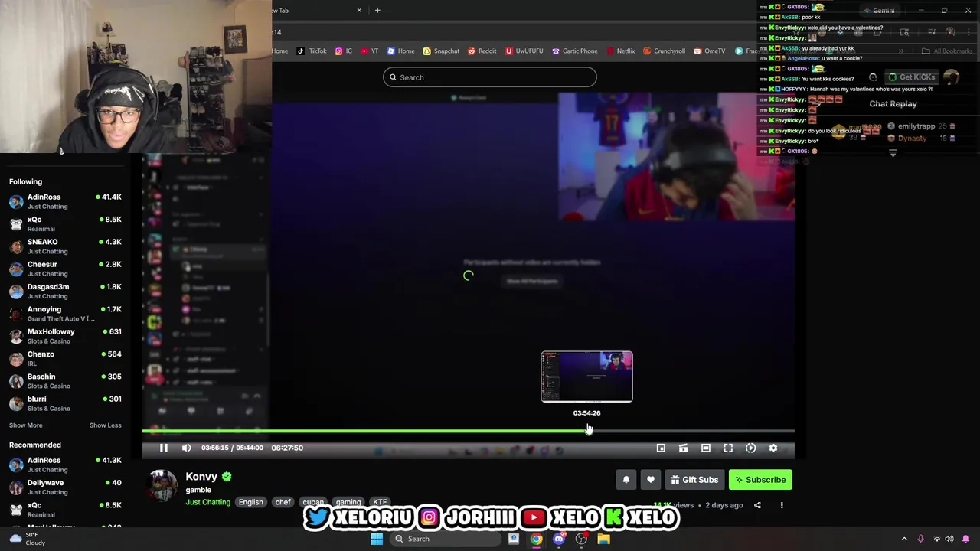The width and height of the screenshot is (980, 551).
Task: Open SNEAKO channel in the sidebar
Action: (x=65, y=246)
